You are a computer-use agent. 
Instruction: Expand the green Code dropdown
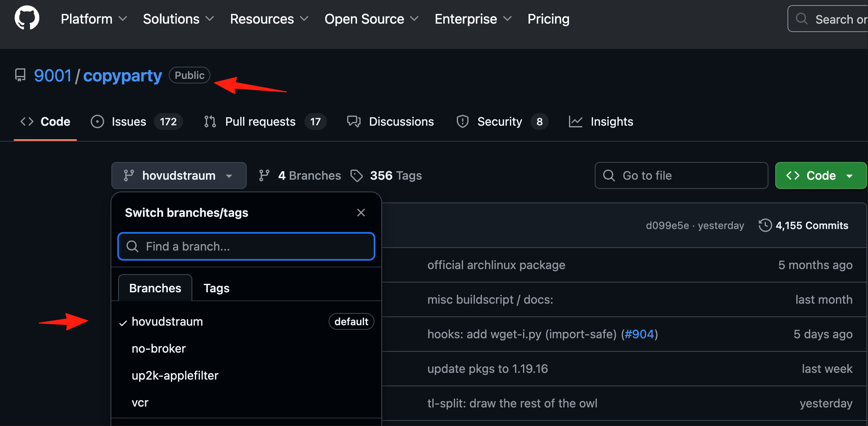coord(821,175)
